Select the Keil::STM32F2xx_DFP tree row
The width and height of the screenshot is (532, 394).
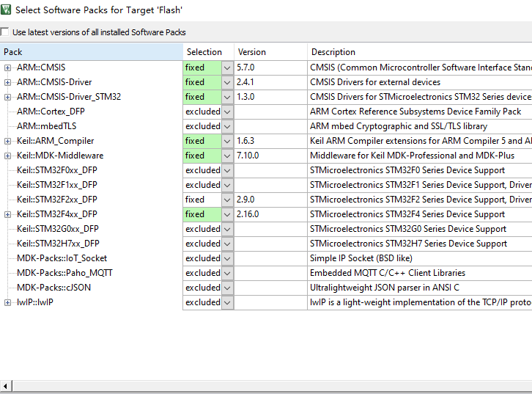[57, 200]
